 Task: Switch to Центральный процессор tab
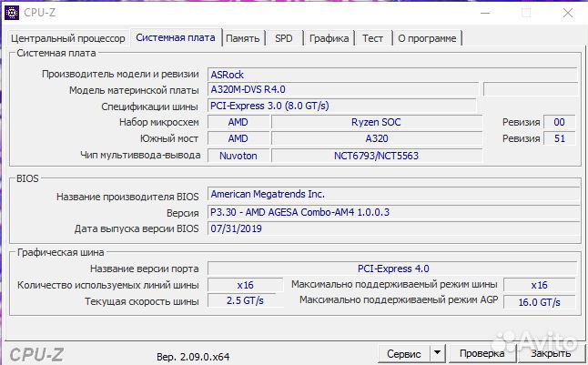click(x=68, y=38)
